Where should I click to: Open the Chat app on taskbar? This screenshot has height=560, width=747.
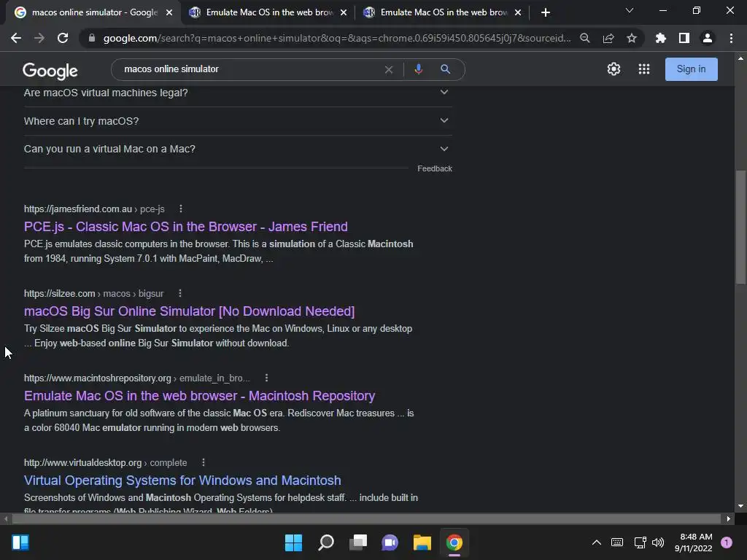pyautogui.click(x=390, y=542)
